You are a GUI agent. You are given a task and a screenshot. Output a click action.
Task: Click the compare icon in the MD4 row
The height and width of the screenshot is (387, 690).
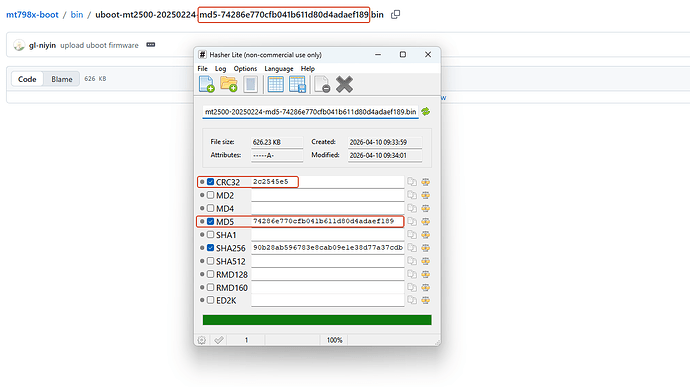pyautogui.click(x=426, y=208)
